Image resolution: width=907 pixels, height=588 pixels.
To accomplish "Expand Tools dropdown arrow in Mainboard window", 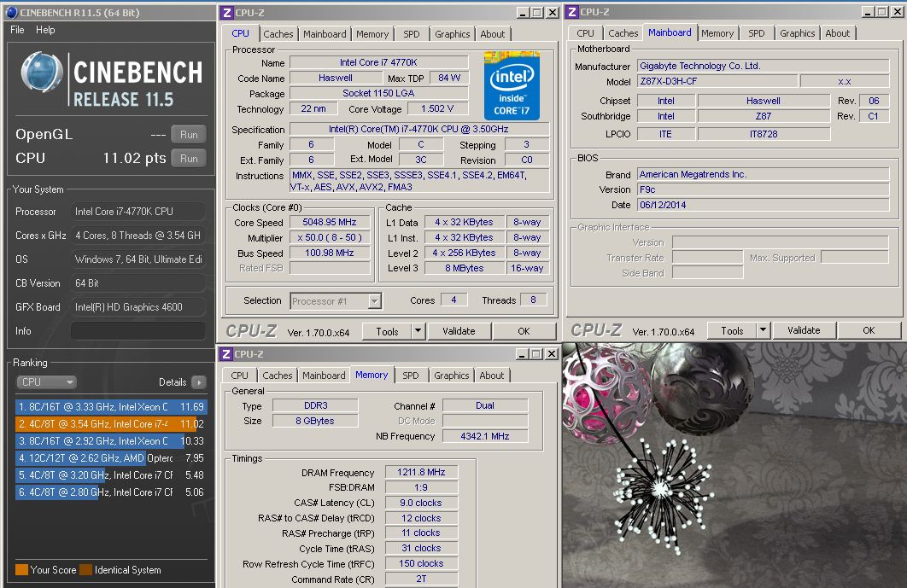I will pos(763,331).
